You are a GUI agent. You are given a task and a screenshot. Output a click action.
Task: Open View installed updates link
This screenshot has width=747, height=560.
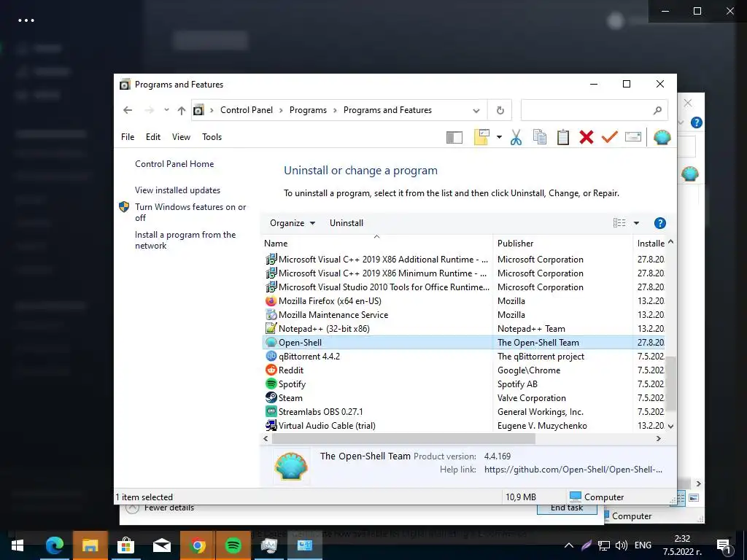[178, 190]
